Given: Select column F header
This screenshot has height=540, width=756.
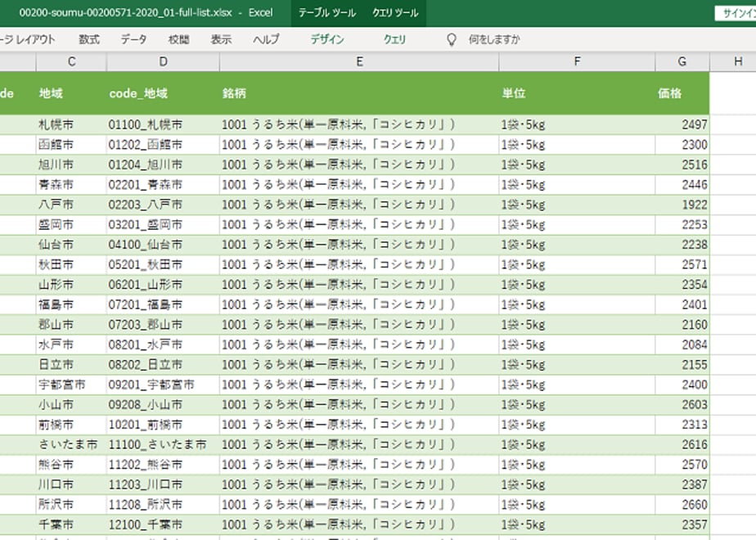Looking at the screenshot, I should point(577,61).
